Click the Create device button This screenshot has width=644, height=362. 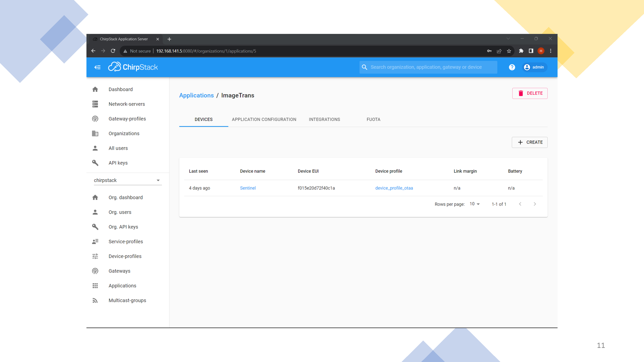[529, 142]
